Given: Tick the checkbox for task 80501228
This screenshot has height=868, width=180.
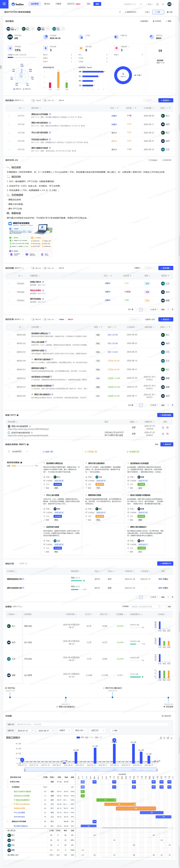Looking at the screenshot, I should tap(9, 335).
